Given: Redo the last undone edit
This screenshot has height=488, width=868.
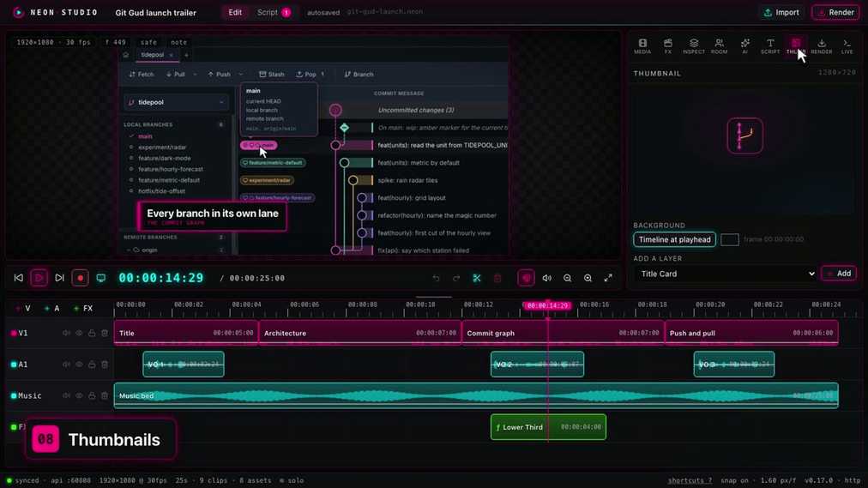Looking at the screenshot, I should [x=456, y=278].
